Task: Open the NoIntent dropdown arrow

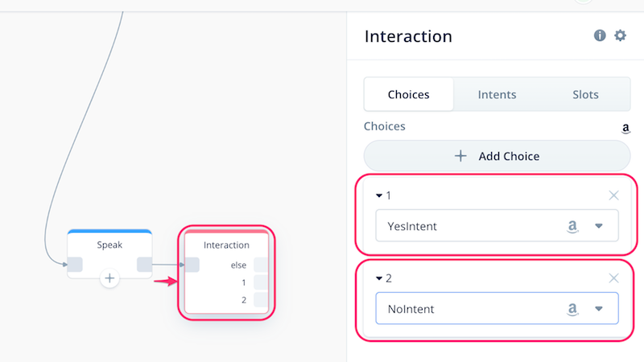Action: 599,309
